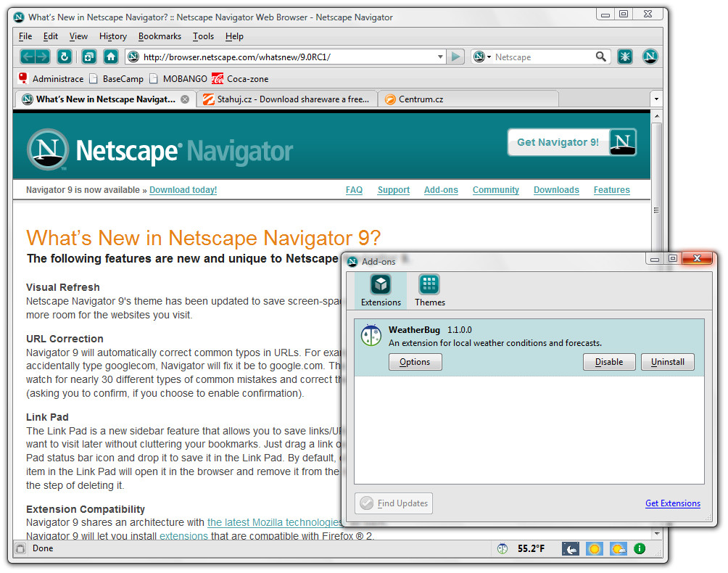This screenshot has width=728, height=573.
Task: Click the Netscape Navigator logo in the page header
Action: coord(160,150)
